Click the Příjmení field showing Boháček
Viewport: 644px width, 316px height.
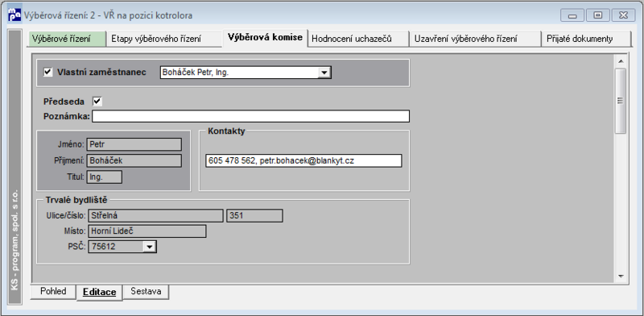134,161
